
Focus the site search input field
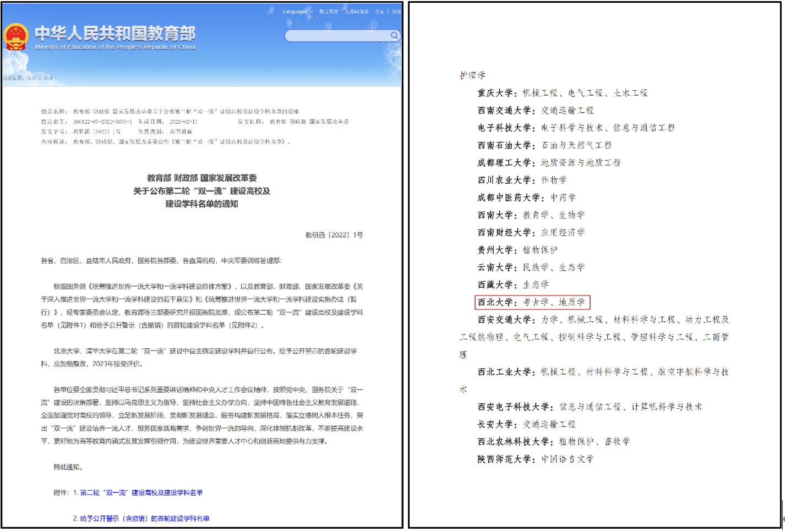tap(337, 35)
